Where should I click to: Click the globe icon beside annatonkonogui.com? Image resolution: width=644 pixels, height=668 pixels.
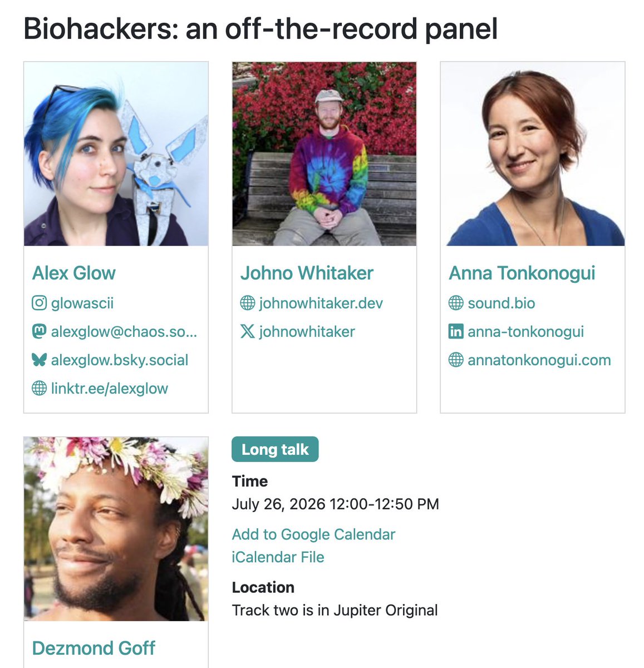coord(456,360)
